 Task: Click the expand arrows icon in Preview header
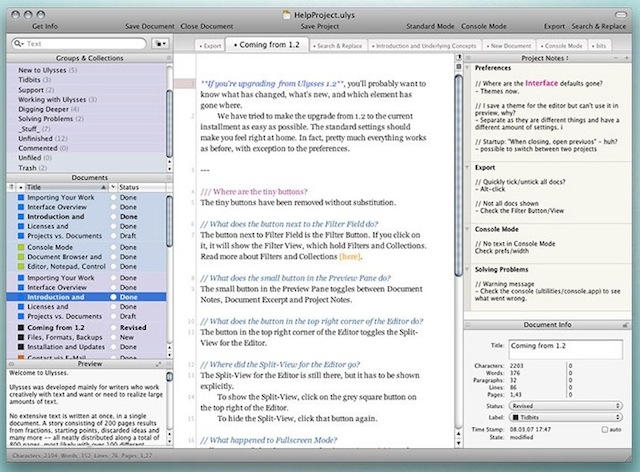click(158, 364)
